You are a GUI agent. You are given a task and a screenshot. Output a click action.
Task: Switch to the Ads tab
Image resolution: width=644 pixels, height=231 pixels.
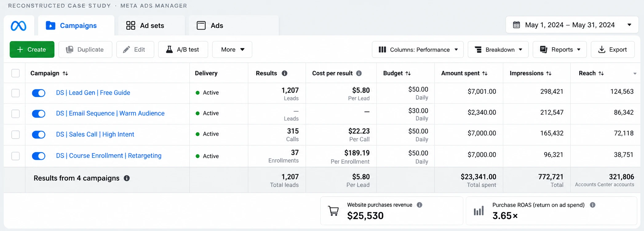click(x=234, y=26)
